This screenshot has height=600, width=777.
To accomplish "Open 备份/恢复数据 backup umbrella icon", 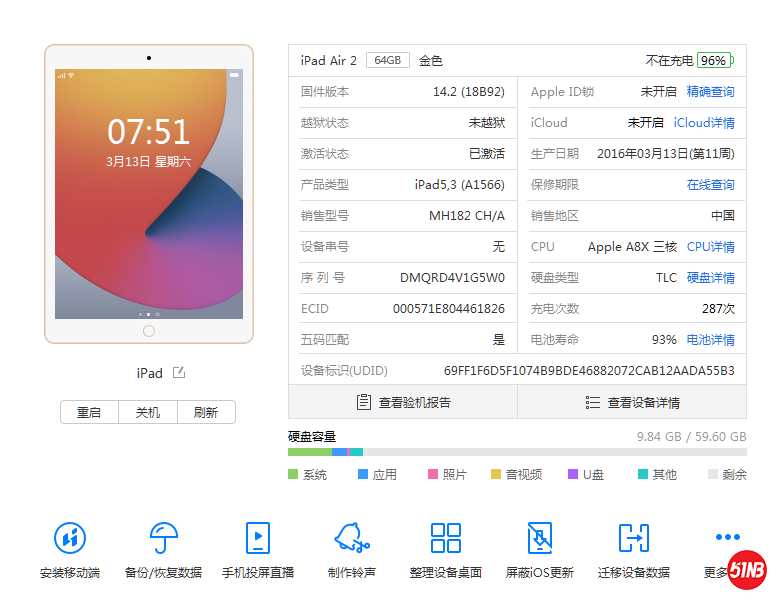I will coord(163,538).
